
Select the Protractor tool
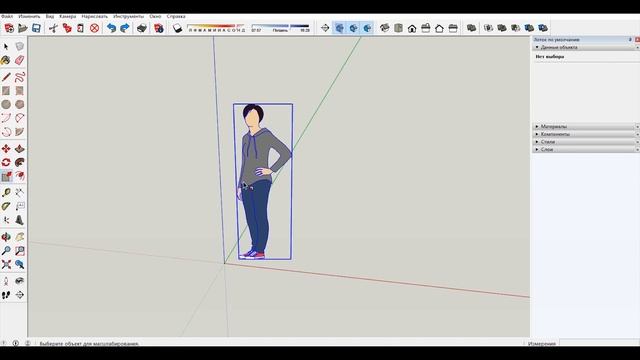6,207
